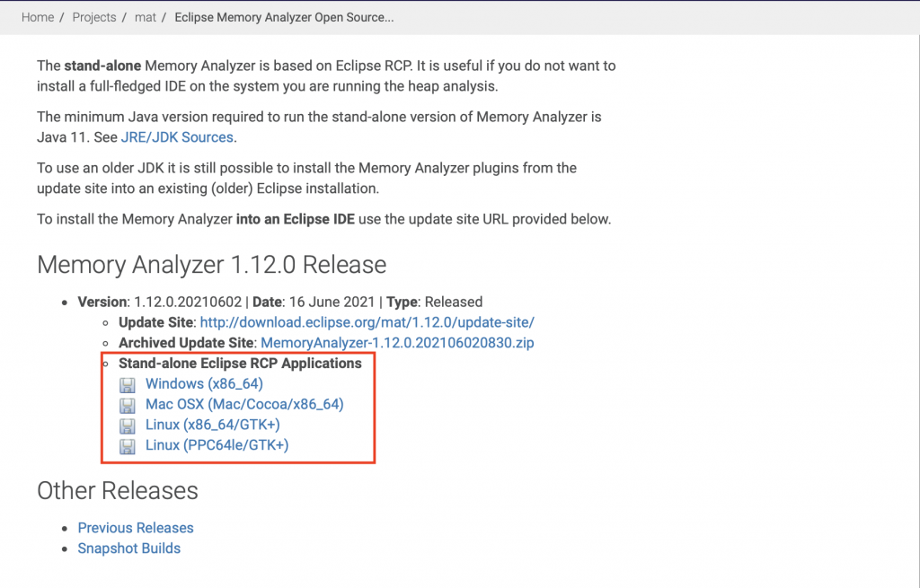Click the version text 1.12.0.20210602
Viewport: 920px width, 588px height.
(188, 302)
